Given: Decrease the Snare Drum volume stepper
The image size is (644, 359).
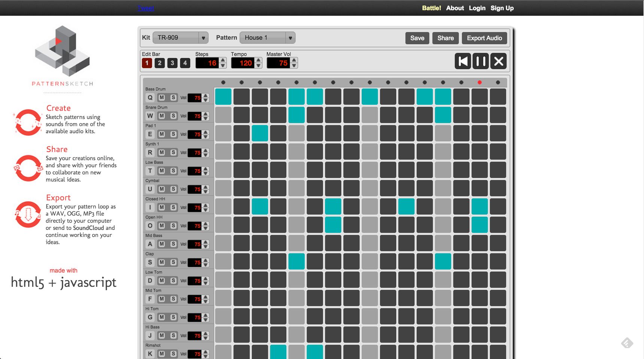Looking at the screenshot, I should (x=206, y=118).
